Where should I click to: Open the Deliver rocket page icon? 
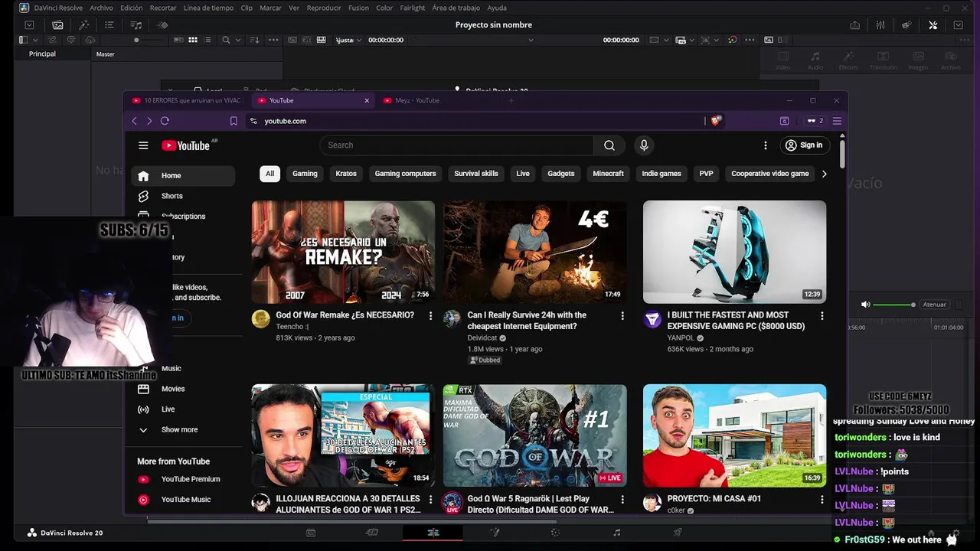678,533
